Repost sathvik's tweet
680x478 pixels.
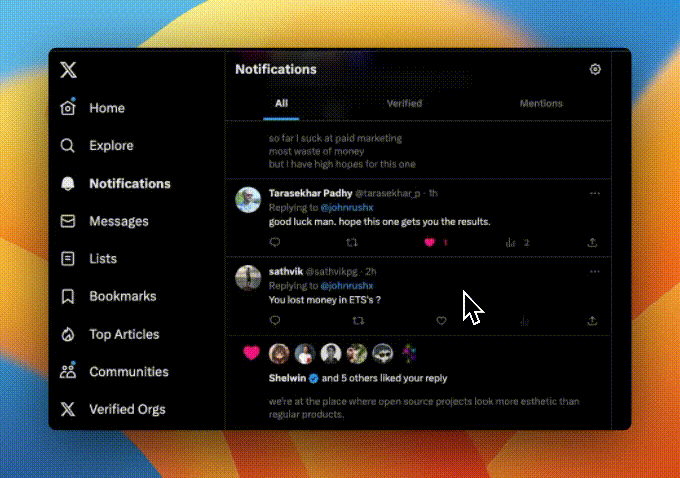[x=358, y=321]
